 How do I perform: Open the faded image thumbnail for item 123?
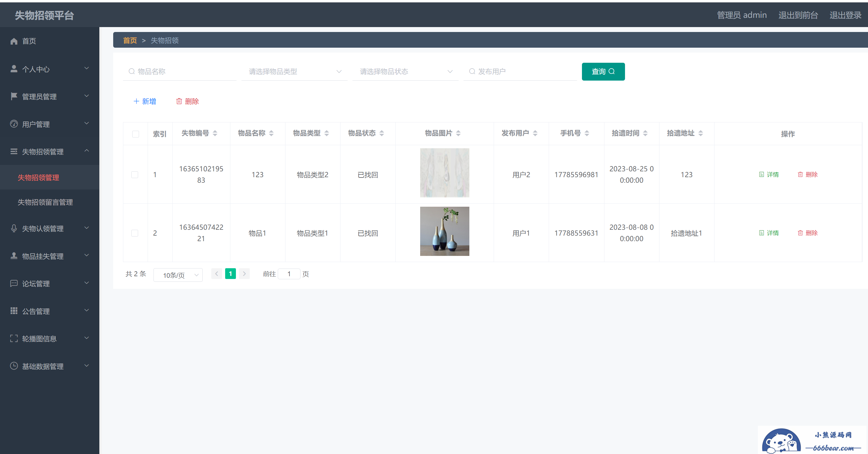[x=444, y=173]
